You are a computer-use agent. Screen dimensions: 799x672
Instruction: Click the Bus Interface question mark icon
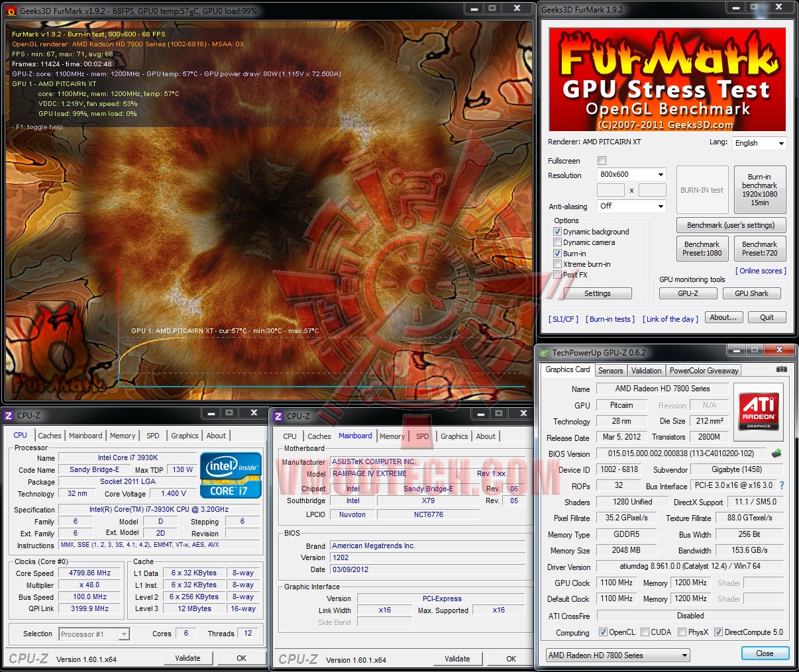[x=782, y=485]
